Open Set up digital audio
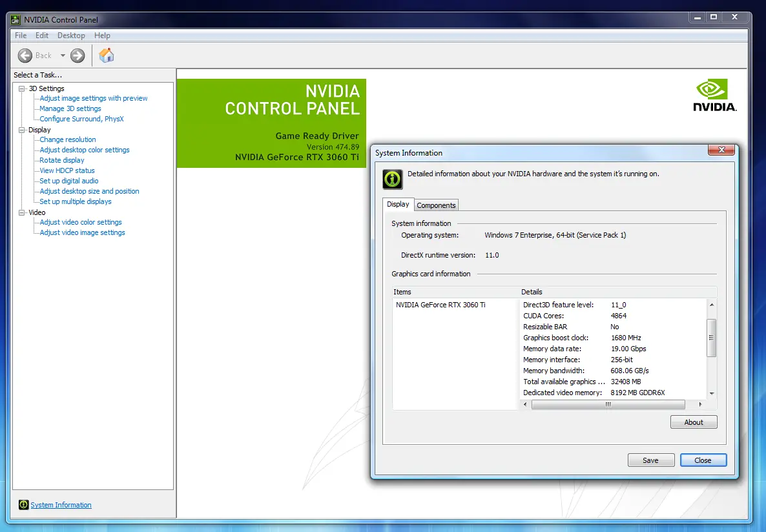Screen dimensions: 766x532 pos(69,181)
